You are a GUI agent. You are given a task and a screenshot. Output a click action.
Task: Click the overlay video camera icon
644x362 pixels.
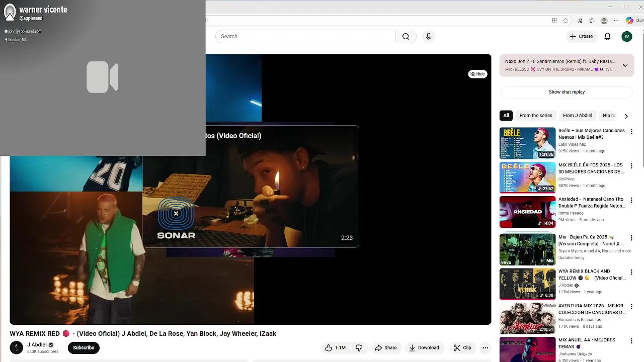pyautogui.click(x=102, y=77)
